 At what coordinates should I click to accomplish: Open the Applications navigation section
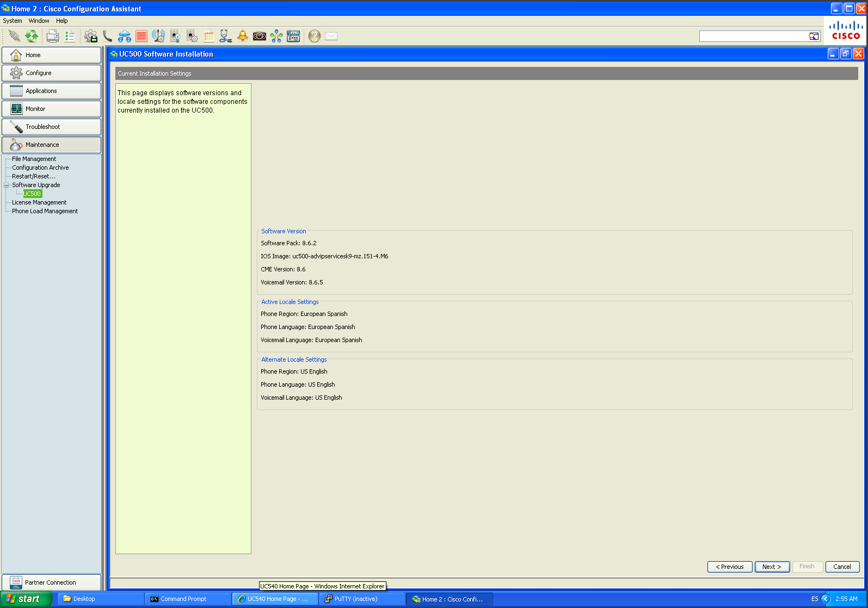point(51,91)
